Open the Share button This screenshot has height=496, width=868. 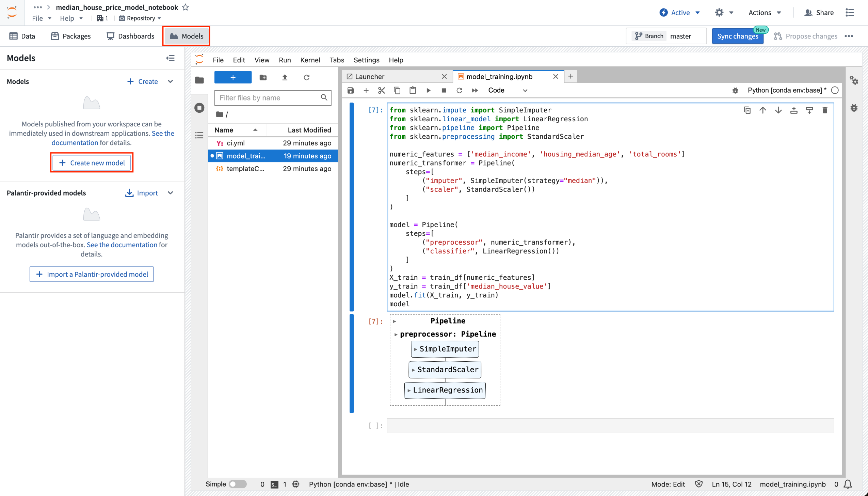point(819,13)
